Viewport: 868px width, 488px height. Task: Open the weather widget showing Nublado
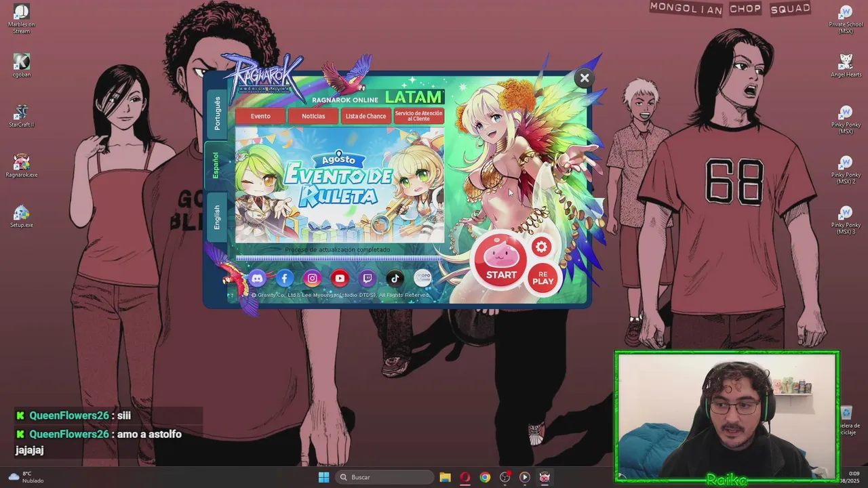click(26, 477)
